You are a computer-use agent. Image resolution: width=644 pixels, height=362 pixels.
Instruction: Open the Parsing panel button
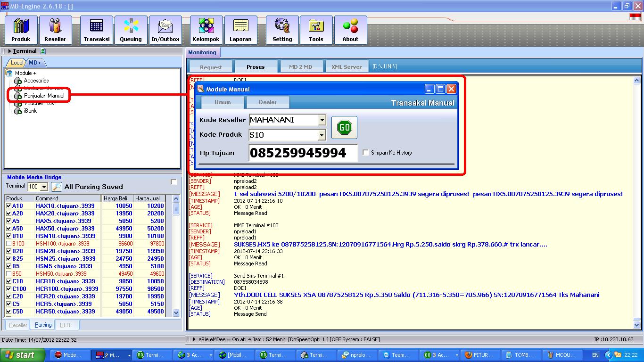pos(43,324)
